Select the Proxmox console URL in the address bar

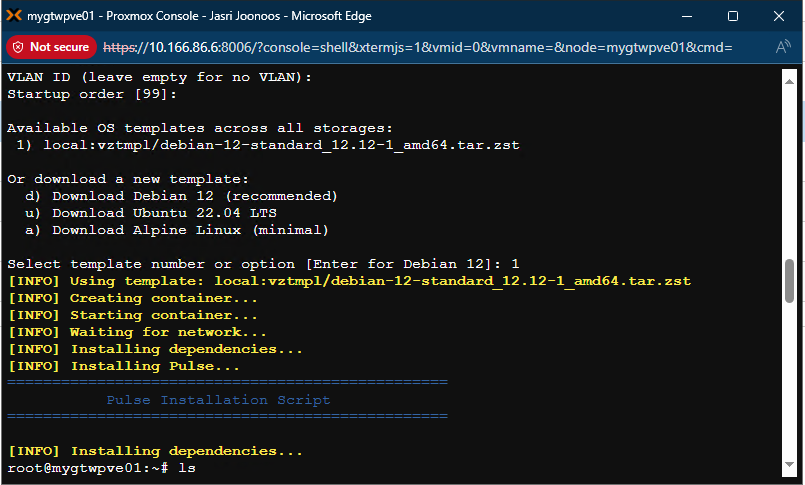coord(418,47)
